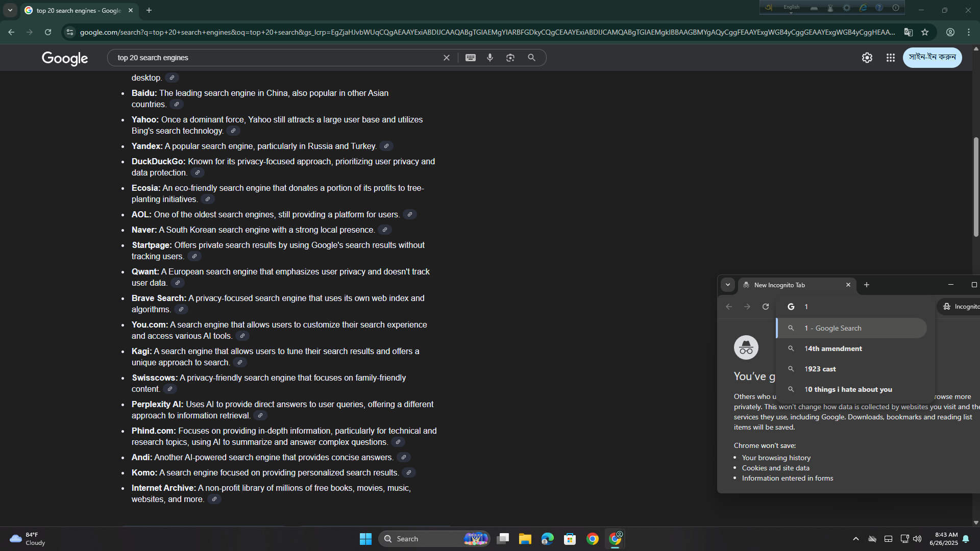
Task: Click the Google search query field
Action: [276, 58]
